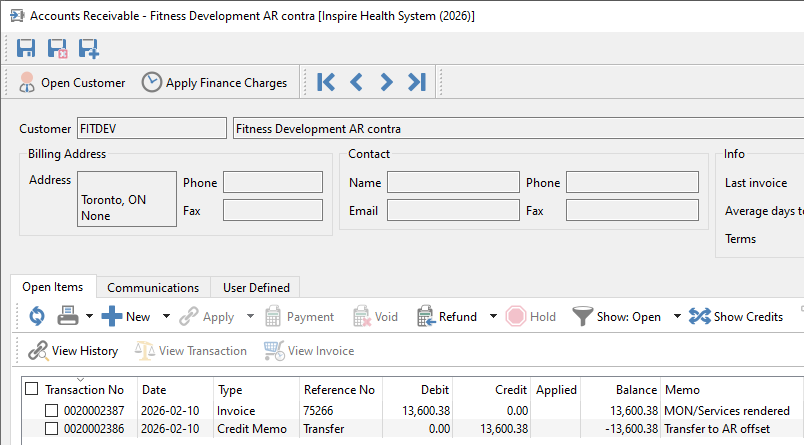Click the Print icon
Screen dimensions: 804x445
(x=68, y=316)
